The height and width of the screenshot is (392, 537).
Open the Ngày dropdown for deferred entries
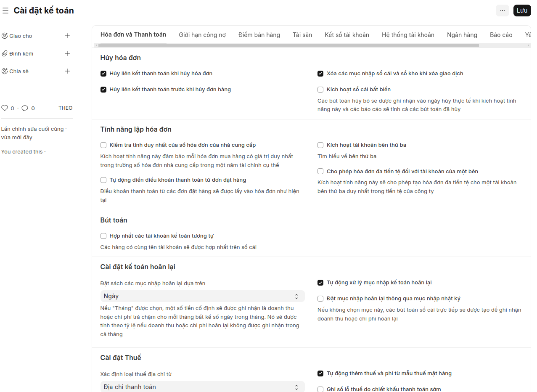click(202, 296)
